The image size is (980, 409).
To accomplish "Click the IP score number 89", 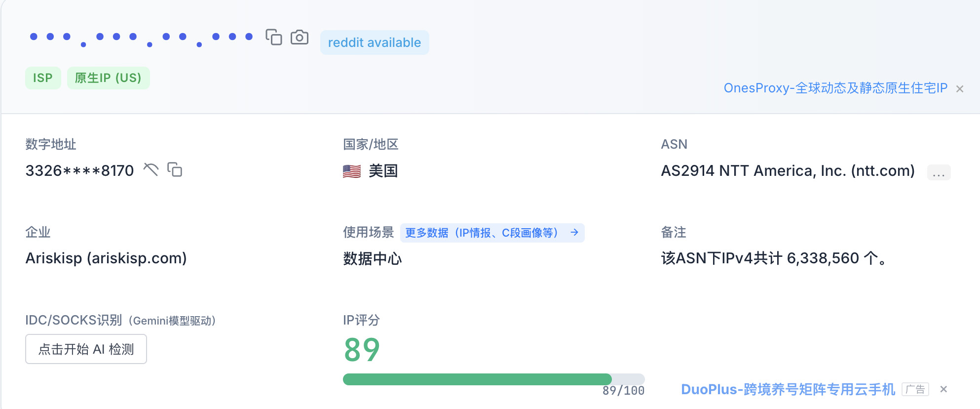I will click(x=362, y=350).
